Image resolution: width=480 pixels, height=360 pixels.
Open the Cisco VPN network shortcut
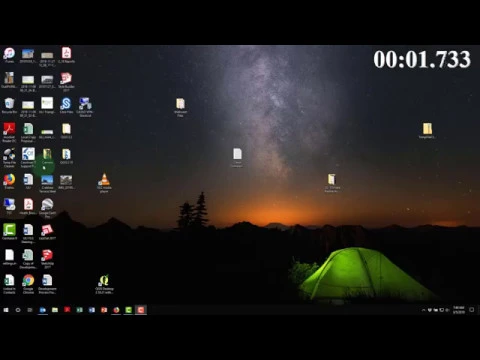click(85, 107)
